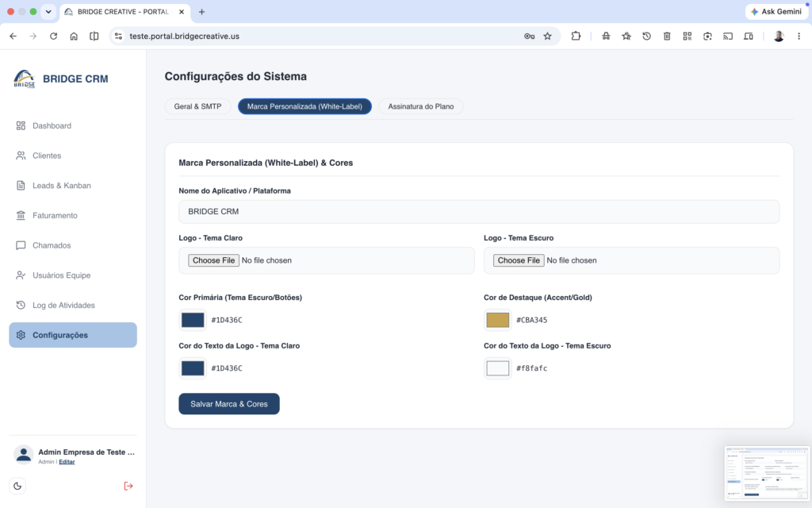This screenshot has width=812, height=508.
Task: Click Salvar Marca & Cores button
Action: (x=229, y=404)
